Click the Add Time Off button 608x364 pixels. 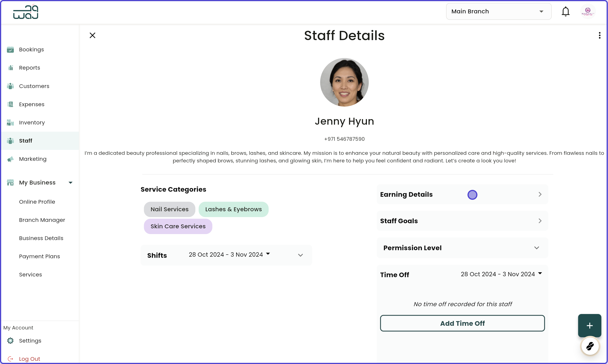click(x=462, y=323)
